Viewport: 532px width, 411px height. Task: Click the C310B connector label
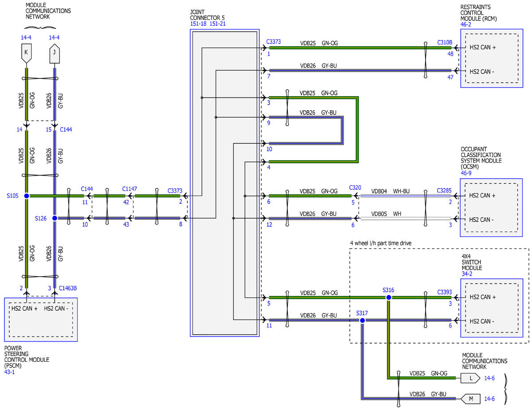point(445,43)
